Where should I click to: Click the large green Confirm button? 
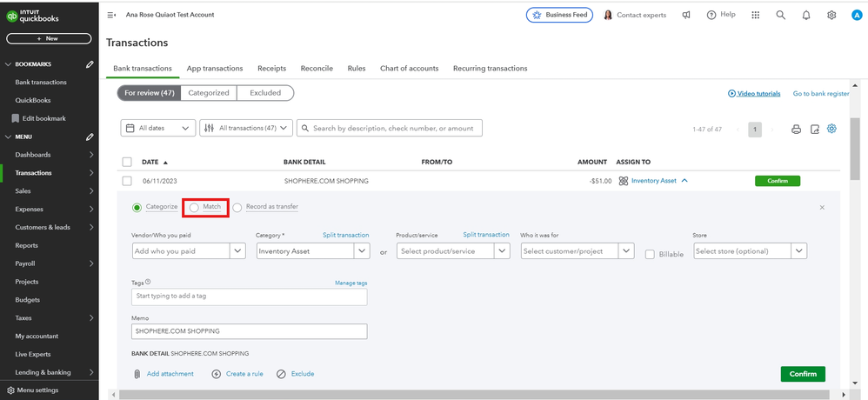point(802,374)
